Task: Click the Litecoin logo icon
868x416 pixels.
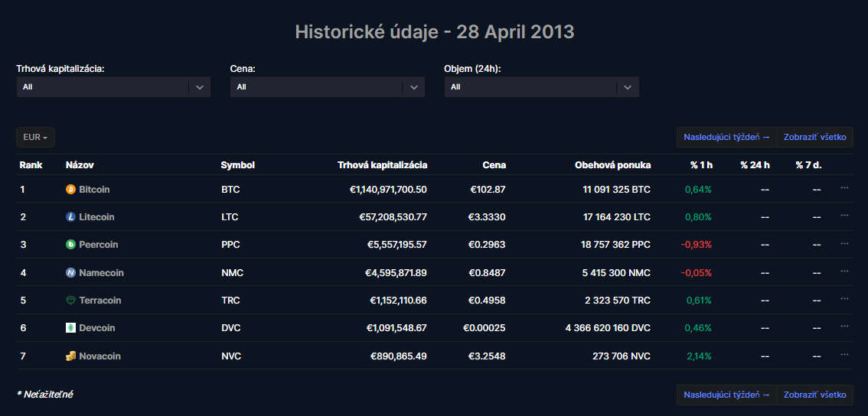Action: 71,217
